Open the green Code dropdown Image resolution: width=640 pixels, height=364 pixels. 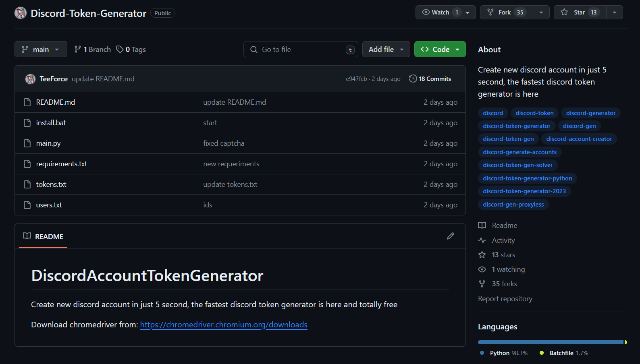(440, 49)
